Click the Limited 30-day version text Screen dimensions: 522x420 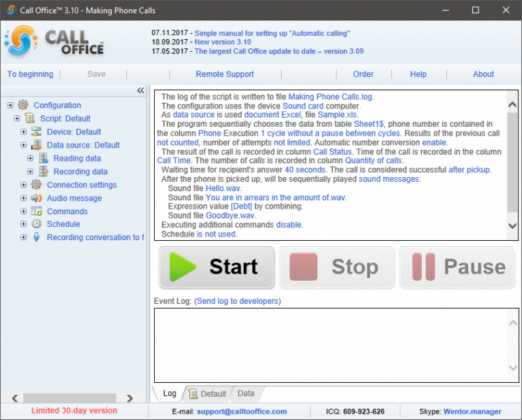tap(74, 411)
